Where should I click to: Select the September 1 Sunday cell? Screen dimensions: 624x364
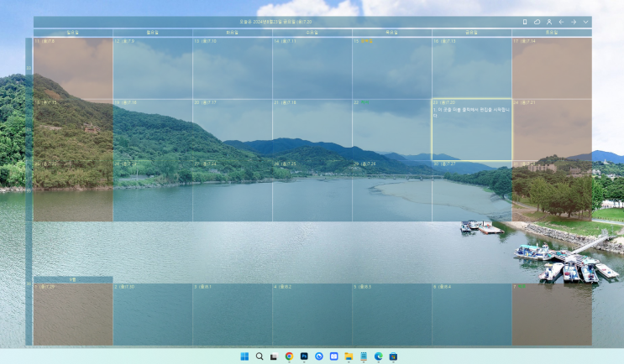[73, 315]
